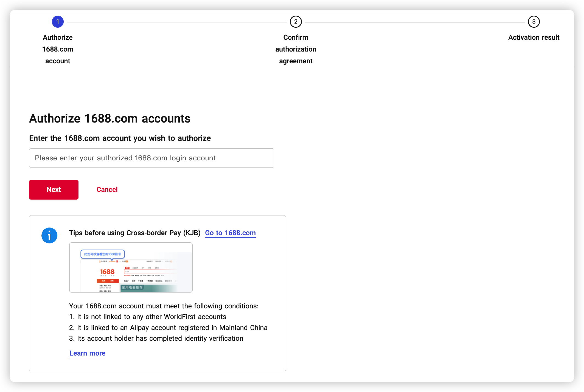Viewport: 584px width, 392px height.
Task: Select the "Authorize 1688.com account" step label
Action: pyautogui.click(x=58, y=49)
